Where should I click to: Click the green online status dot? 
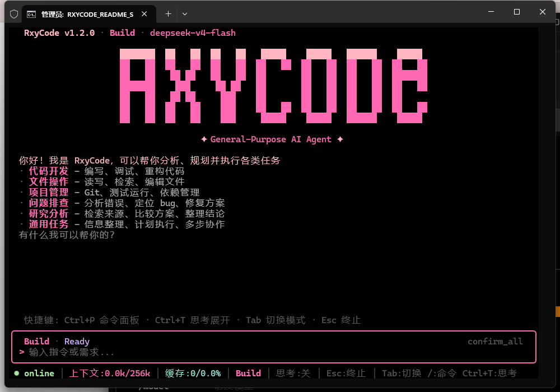click(x=16, y=374)
